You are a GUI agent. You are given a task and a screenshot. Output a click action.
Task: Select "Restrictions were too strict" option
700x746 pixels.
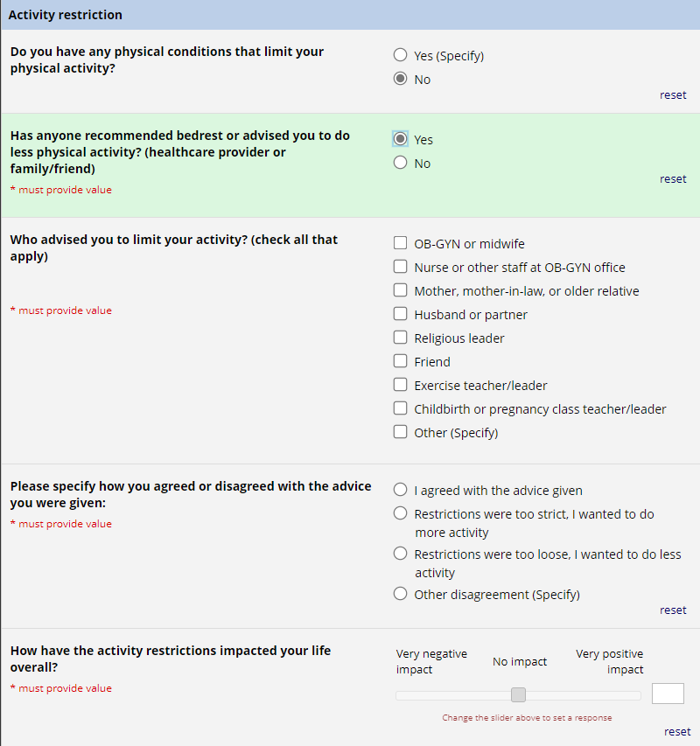[400, 512]
